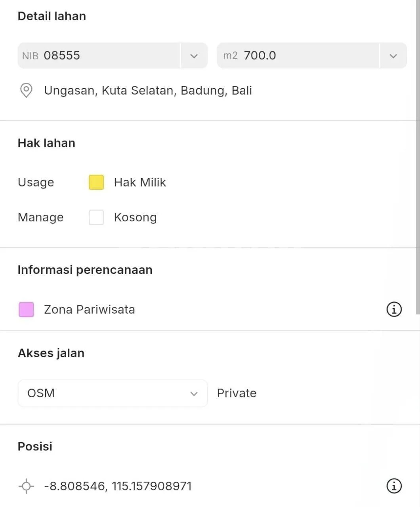Click the pink Zona Pariwisata swatch
Viewport: 420px width, 507px height.
coord(26,309)
